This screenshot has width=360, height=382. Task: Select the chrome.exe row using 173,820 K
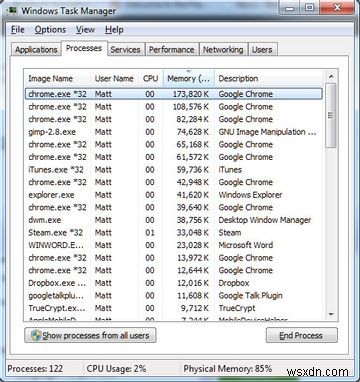(174, 94)
